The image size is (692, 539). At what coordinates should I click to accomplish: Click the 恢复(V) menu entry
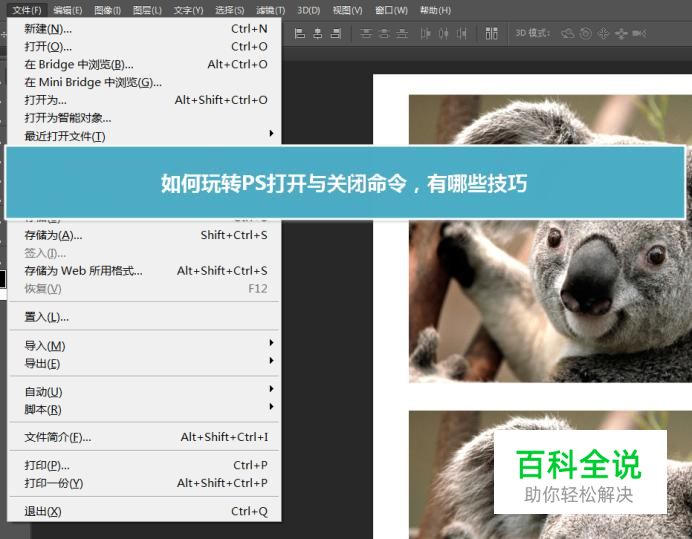[144, 289]
